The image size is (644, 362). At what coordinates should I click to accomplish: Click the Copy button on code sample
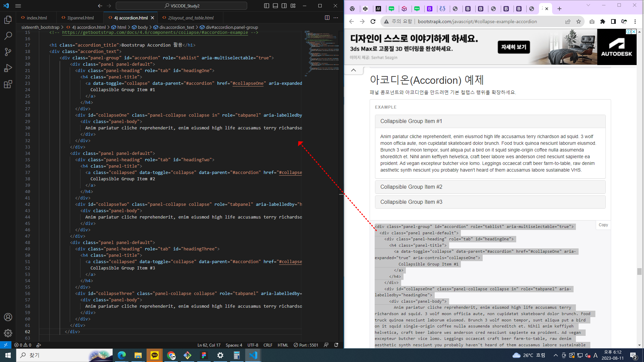603,225
